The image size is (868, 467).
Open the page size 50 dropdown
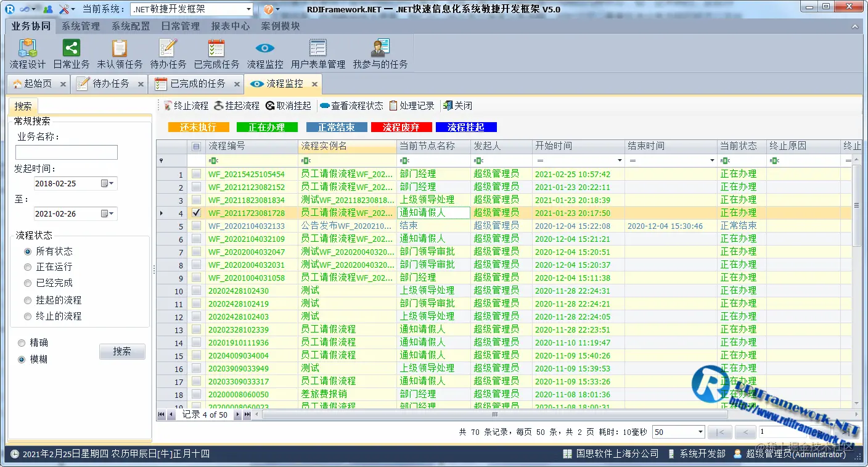tap(700, 432)
